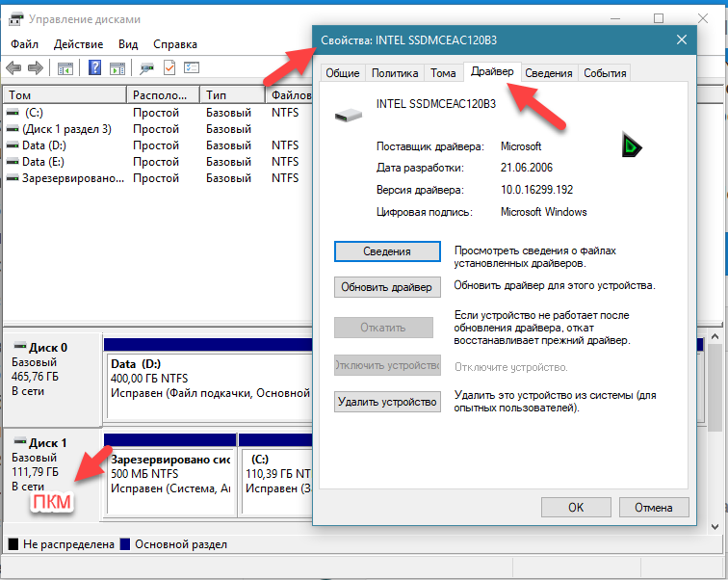Screen dimensions: 728x580
Task: Click the Диск 0 disk icon
Action: [20, 346]
